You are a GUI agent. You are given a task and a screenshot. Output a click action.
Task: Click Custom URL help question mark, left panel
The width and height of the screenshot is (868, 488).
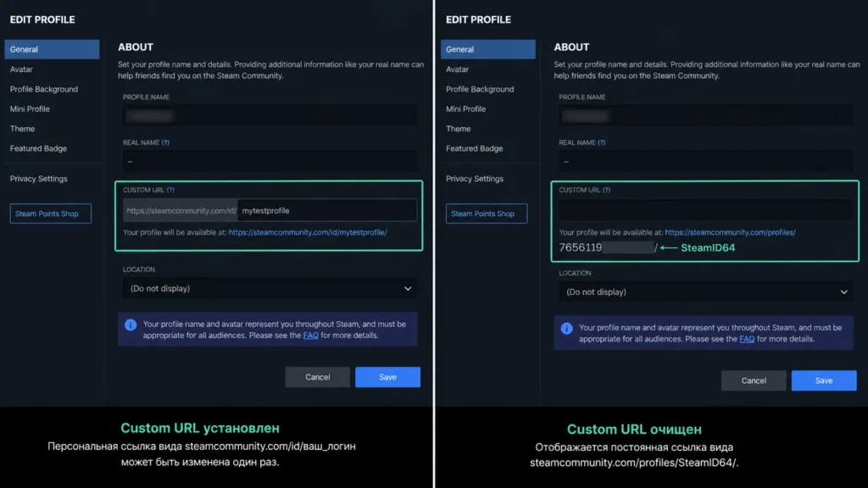point(170,191)
